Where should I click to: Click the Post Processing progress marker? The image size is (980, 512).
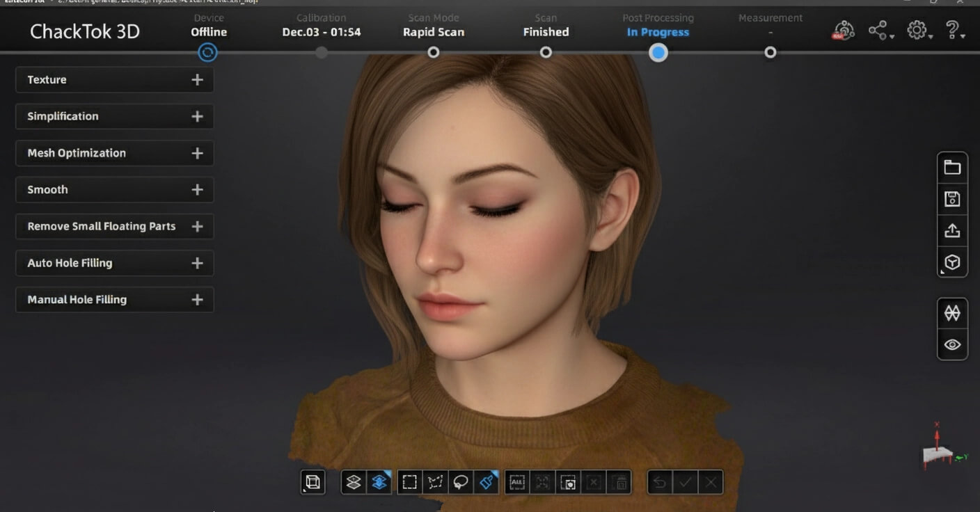[x=658, y=53]
